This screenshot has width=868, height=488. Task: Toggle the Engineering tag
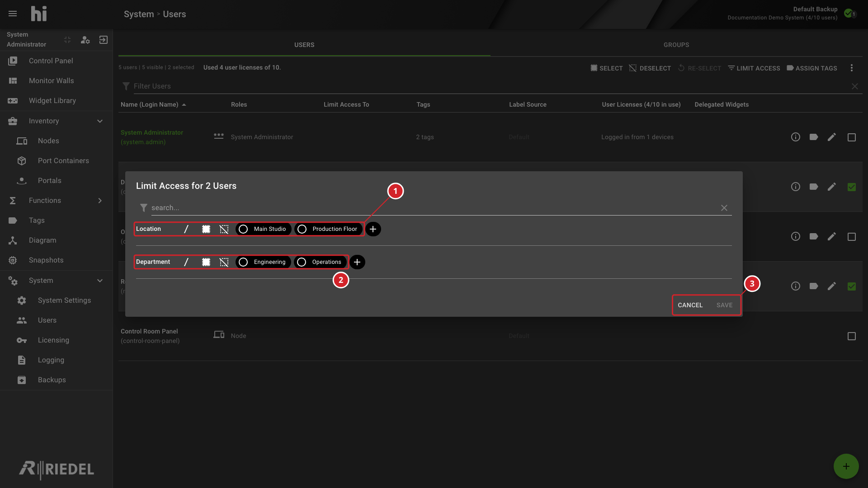tap(263, 262)
